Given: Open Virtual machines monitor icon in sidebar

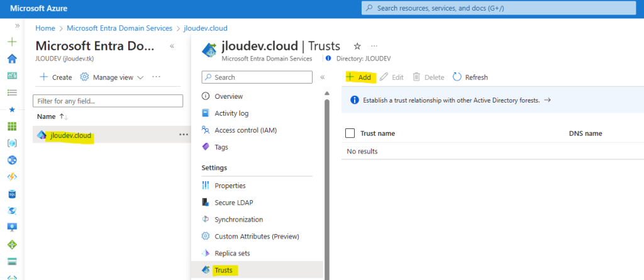Looking at the screenshot, I should pyautogui.click(x=13, y=227).
